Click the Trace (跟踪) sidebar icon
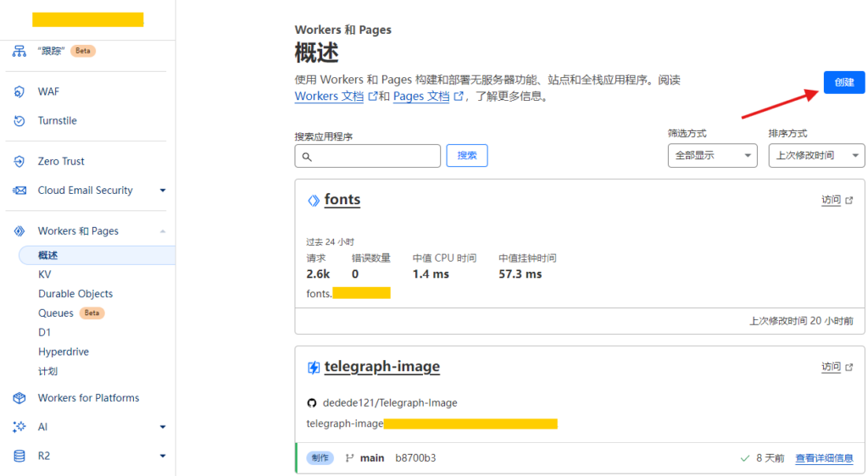 click(19, 51)
